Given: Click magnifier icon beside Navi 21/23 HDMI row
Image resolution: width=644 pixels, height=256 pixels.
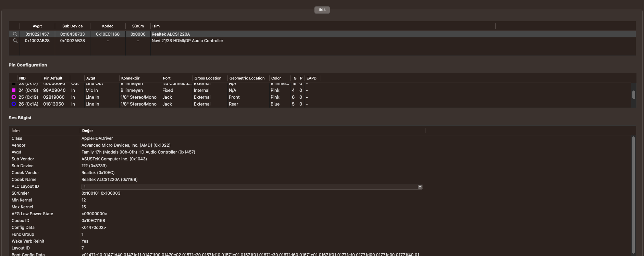Looking at the screenshot, I should click(15, 41).
